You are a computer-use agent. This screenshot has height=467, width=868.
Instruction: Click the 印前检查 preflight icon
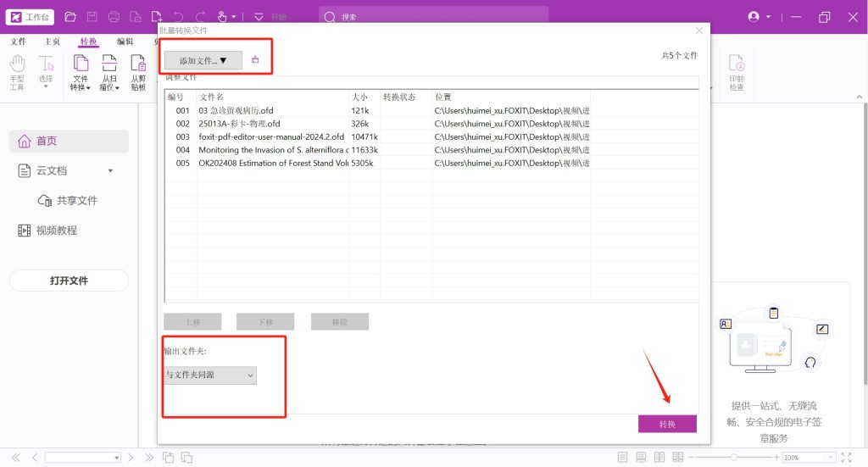click(x=737, y=72)
